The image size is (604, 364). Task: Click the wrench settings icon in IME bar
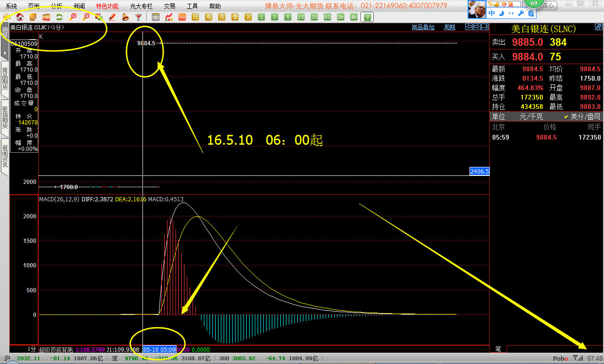click(x=521, y=13)
